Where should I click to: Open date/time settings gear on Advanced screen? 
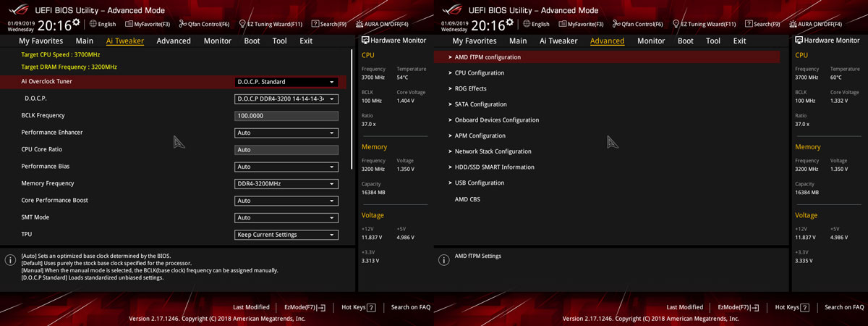click(x=510, y=23)
